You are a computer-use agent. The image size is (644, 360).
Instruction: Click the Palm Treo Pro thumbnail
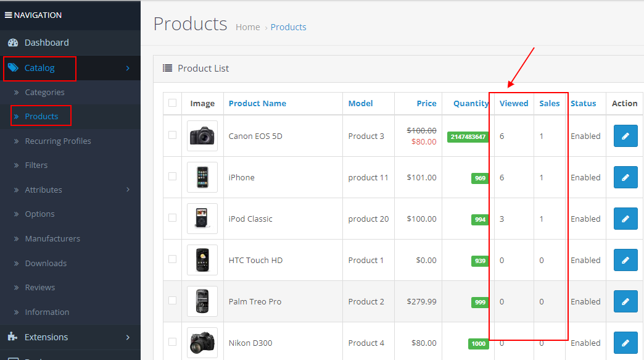click(202, 301)
